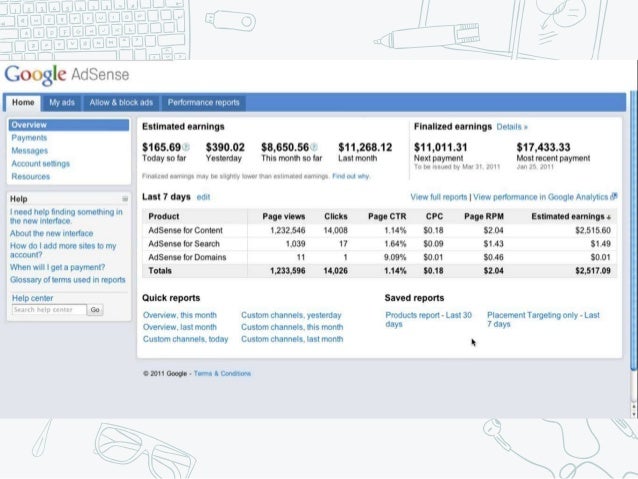
Task: Open Glossary of terms used in reports
Action: 68,280
